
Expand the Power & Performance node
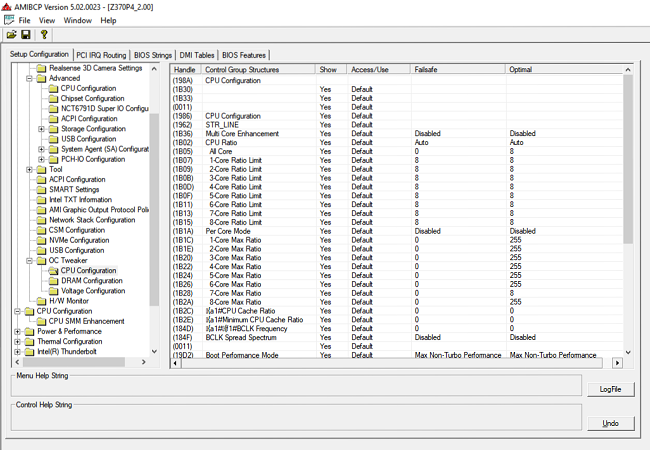pyautogui.click(x=17, y=331)
